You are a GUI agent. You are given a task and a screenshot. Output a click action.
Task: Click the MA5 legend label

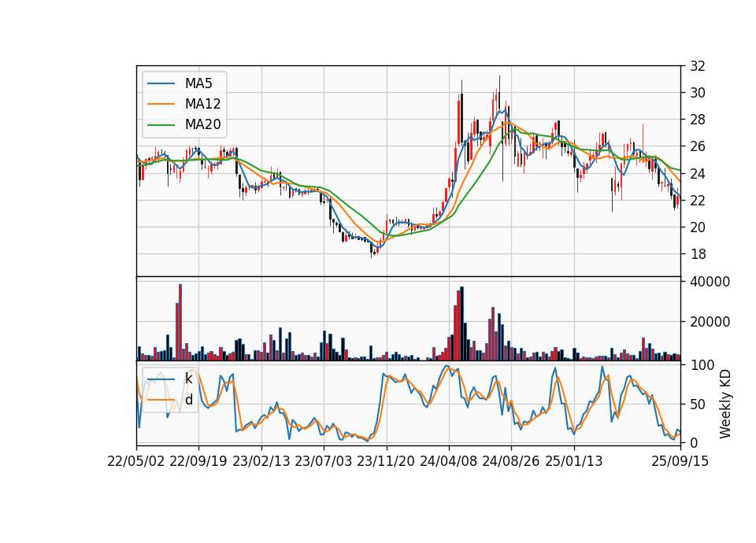(198, 83)
